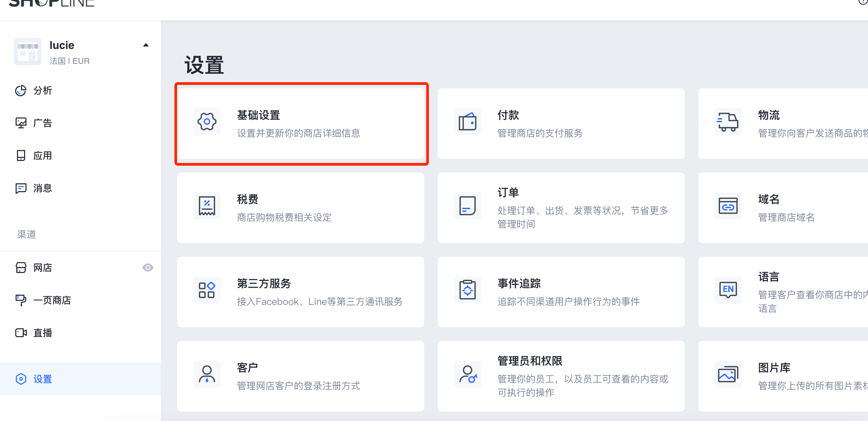Click the wallet icon for 付款
Image resolution: width=868 pixels, height=421 pixels.
click(467, 122)
